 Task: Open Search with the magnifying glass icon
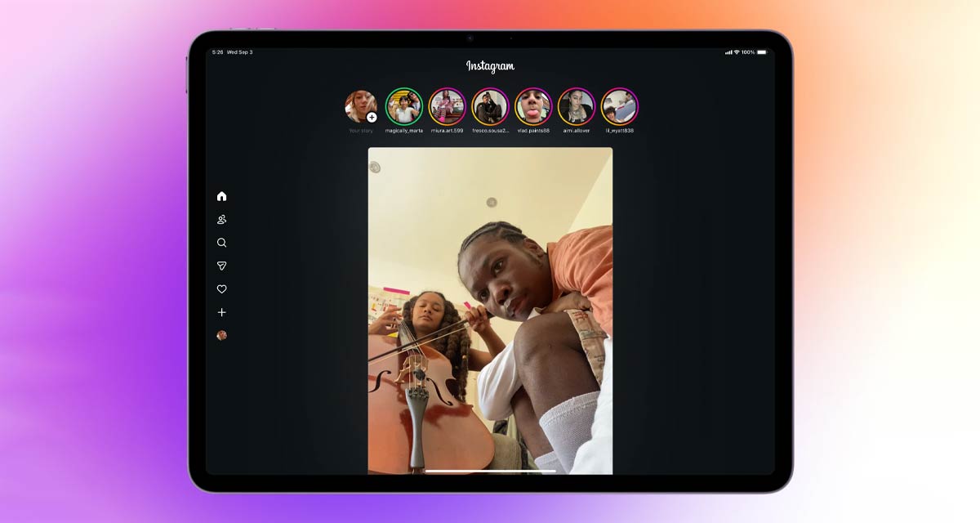pos(221,243)
